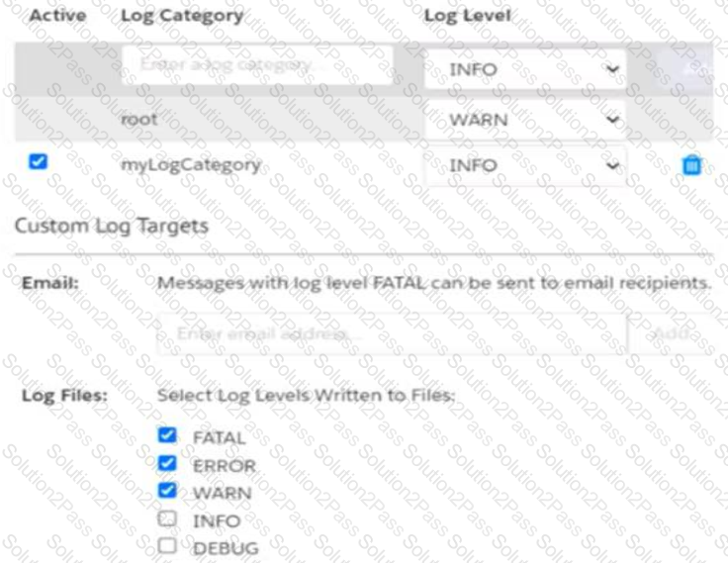Enable INFO level for log files
The height and width of the screenshot is (563, 728).
click(167, 518)
